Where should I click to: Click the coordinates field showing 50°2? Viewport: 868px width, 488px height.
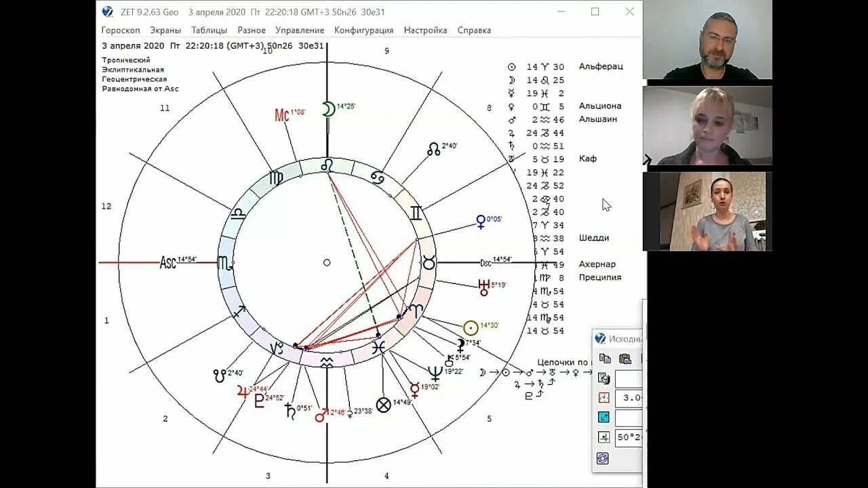click(x=629, y=437)
